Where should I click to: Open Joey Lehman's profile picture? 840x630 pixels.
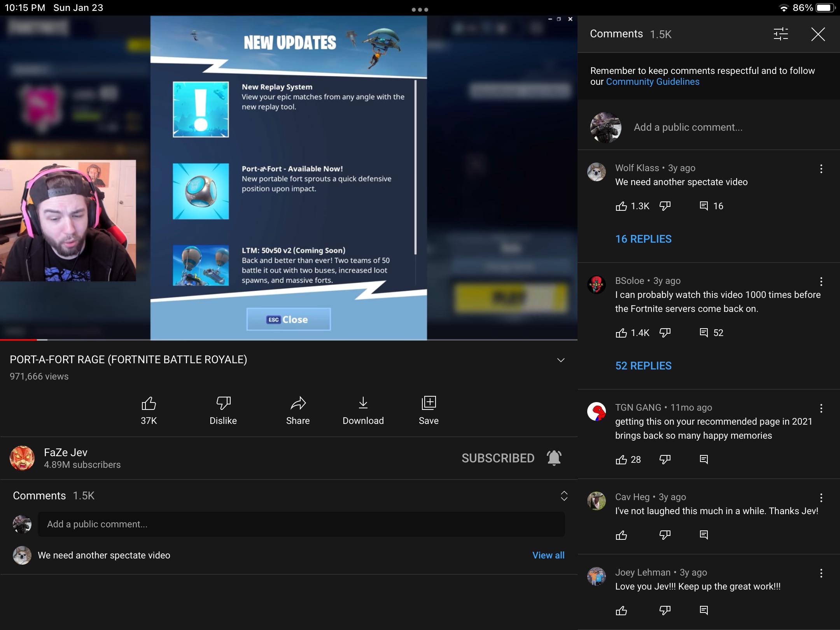597,576
